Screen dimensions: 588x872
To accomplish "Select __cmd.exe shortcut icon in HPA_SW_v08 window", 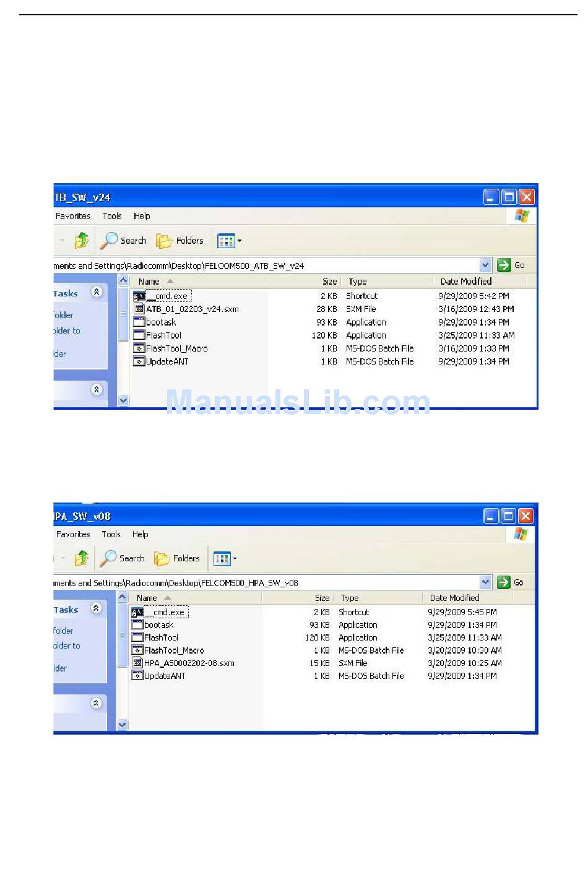I will pos(137,612).
